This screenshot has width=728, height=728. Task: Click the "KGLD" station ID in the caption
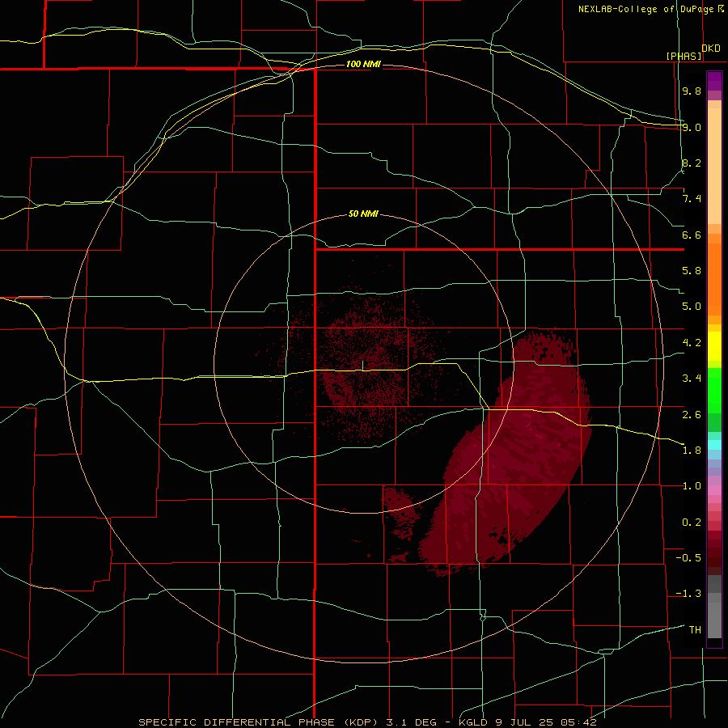(472, 722)
